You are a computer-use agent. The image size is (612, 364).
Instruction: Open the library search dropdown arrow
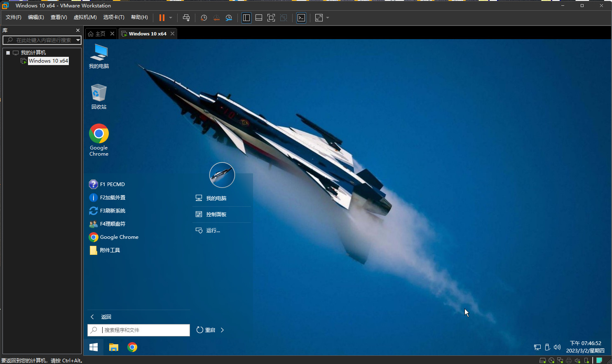click(x=78, y=40)
